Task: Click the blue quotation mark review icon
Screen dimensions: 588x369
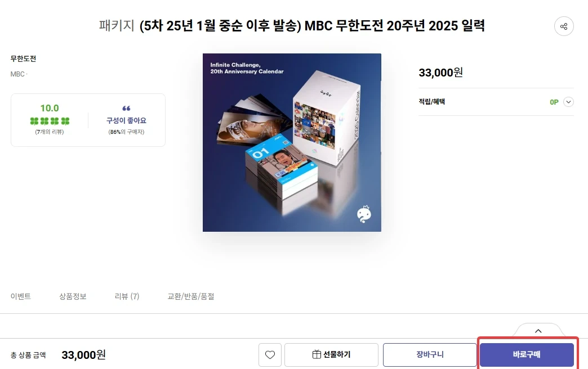Action: coord(126,108)
